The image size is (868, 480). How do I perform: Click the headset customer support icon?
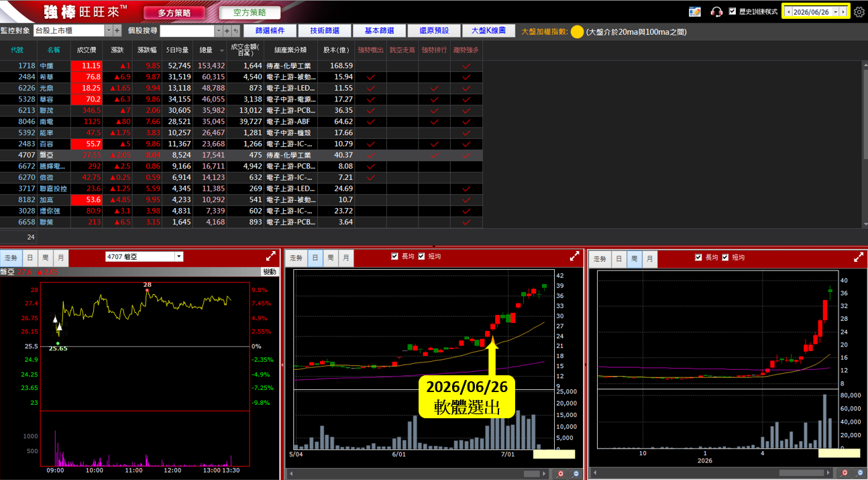[716, 11]
